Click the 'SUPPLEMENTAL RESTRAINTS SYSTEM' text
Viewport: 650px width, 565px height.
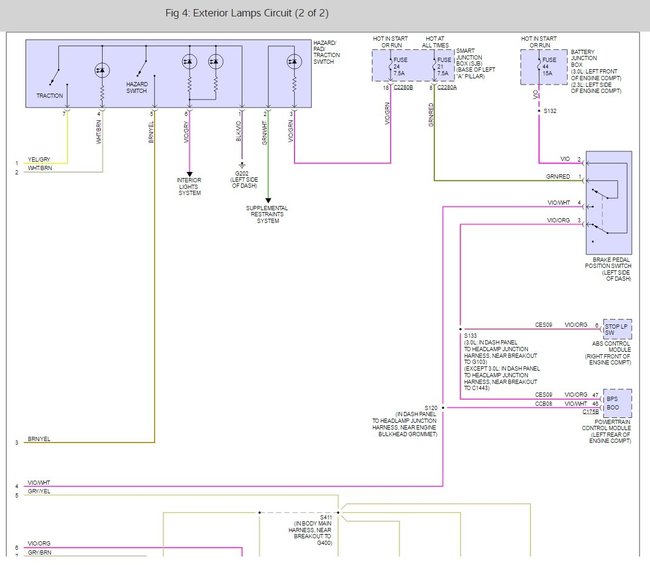point(267,215)
